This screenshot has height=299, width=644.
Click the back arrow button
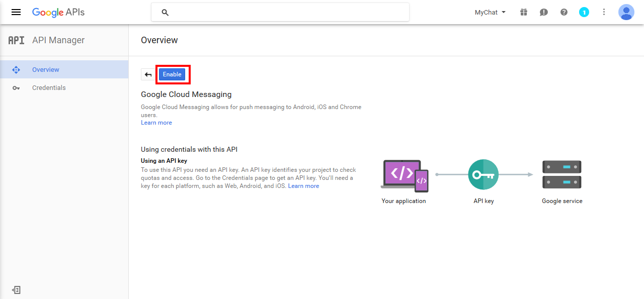[148, 74]
